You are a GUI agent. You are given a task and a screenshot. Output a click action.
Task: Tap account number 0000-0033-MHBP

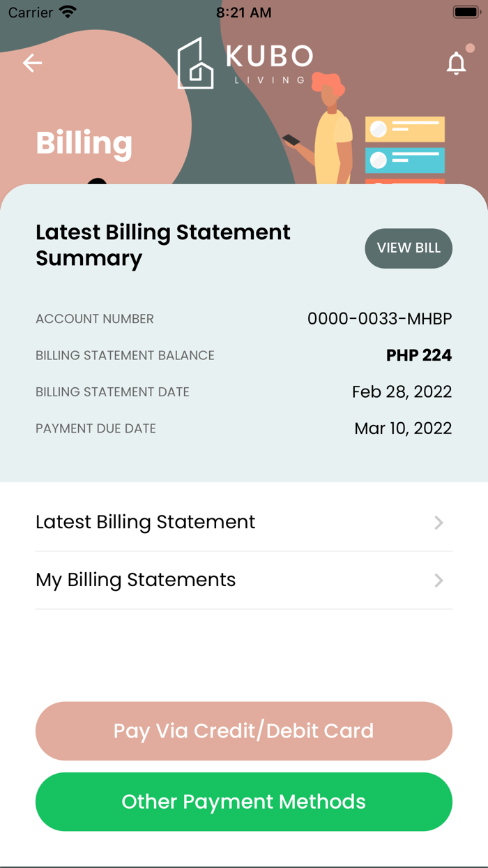379,319
